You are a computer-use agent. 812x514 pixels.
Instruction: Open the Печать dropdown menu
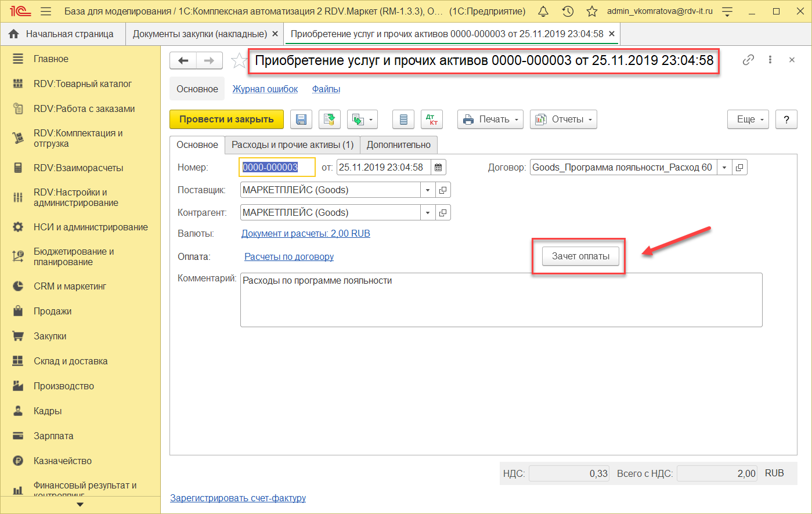(490, 120)
